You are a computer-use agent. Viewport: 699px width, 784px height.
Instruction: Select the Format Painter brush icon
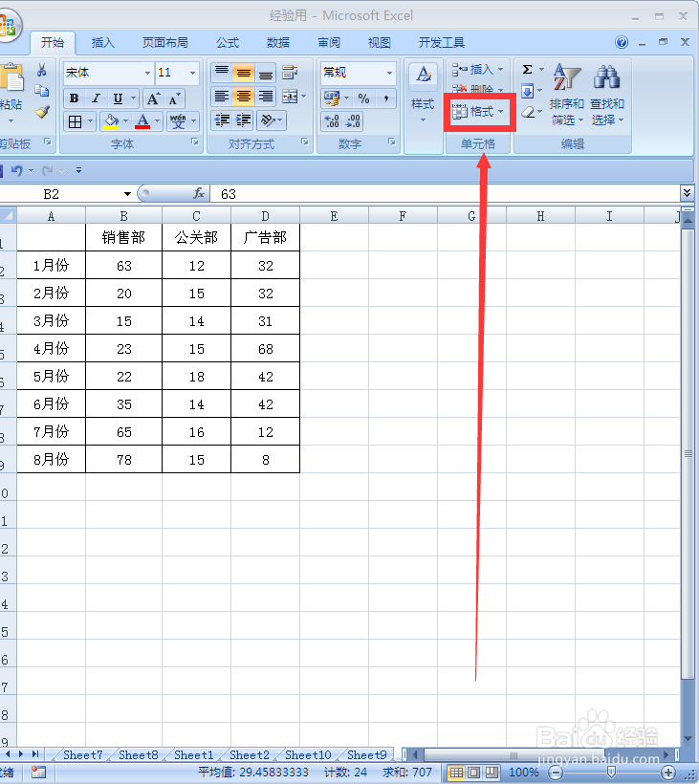click(42, 112)
